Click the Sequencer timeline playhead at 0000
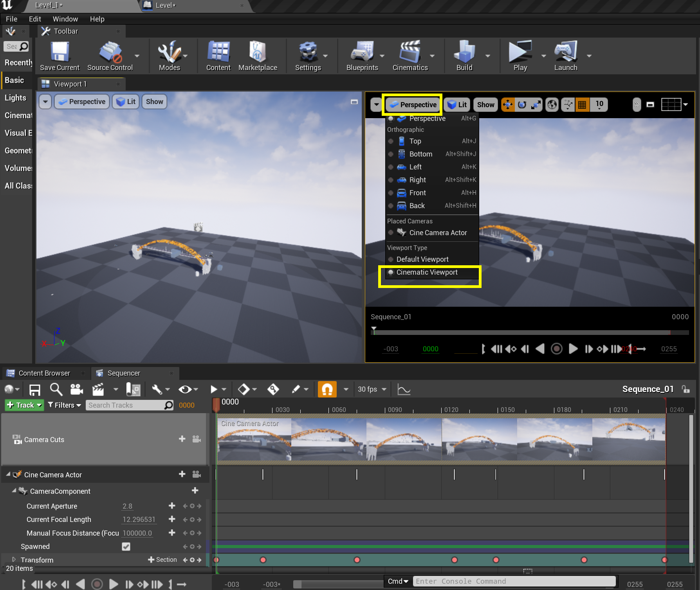 point(216,405)
